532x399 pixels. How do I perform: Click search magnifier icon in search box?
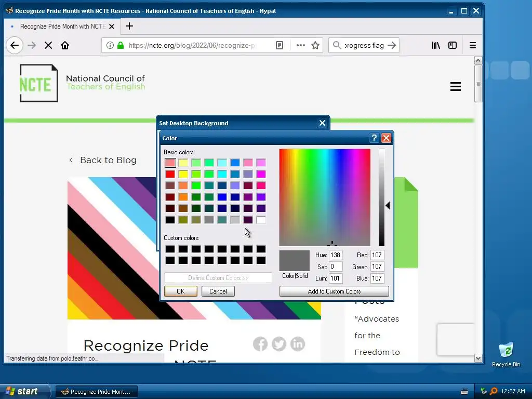click(337, 45)
